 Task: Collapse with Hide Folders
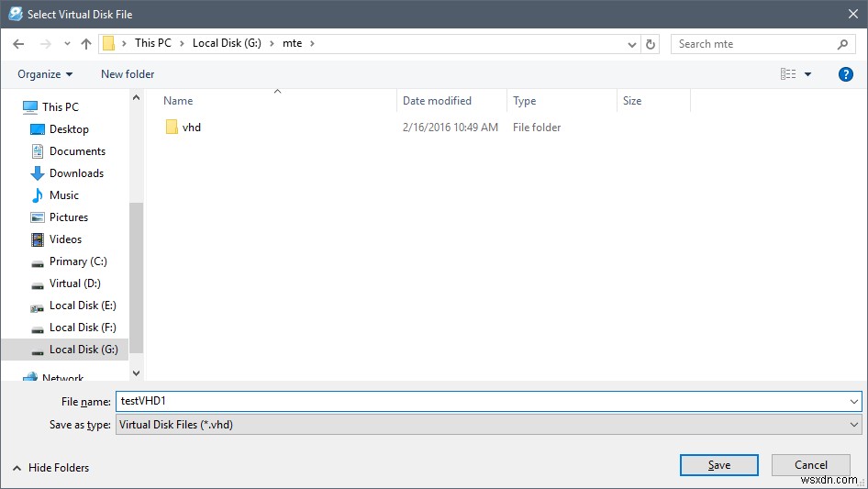point(51,468)
